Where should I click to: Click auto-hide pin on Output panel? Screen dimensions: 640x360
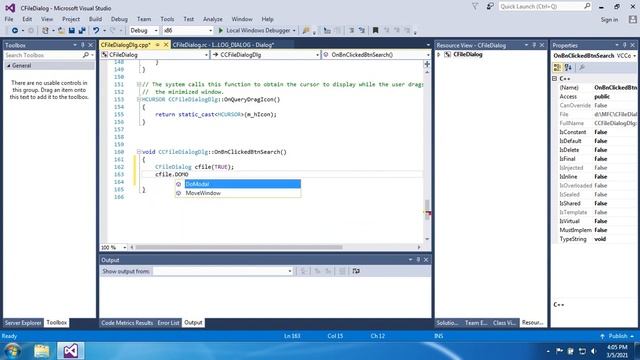[x=418, y=260]
